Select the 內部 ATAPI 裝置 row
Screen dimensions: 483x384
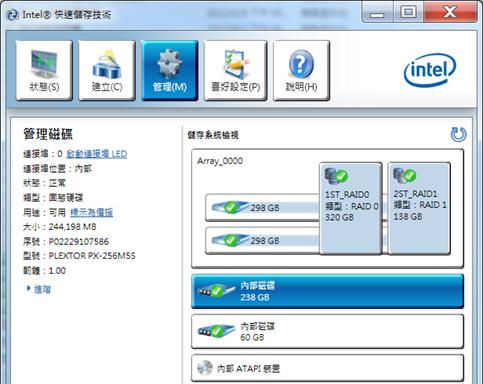click(x=327, y=368)
